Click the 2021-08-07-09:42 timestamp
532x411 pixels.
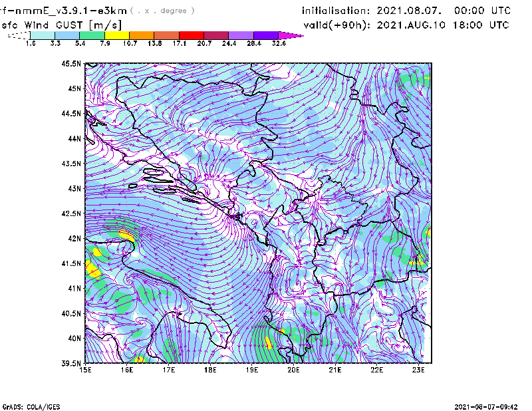(486, 407)
